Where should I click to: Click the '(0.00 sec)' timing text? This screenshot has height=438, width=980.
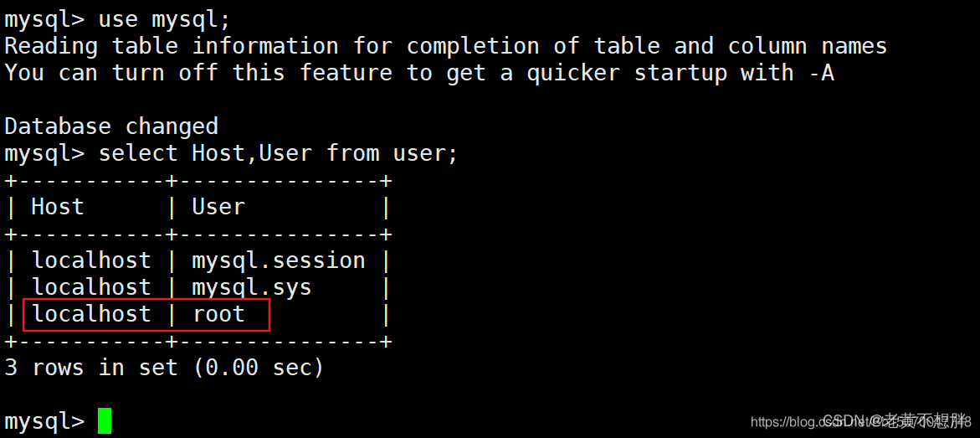(x=258, y=368)
